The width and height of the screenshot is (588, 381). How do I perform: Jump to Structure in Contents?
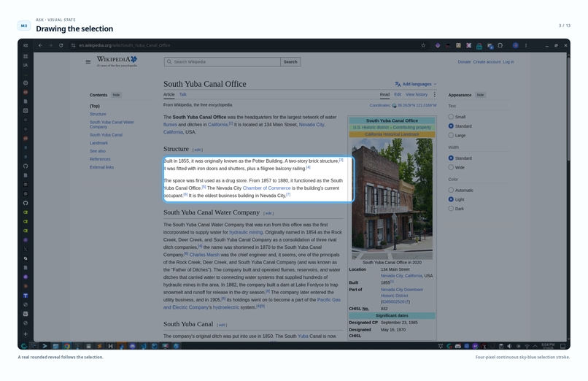point(98,114)
